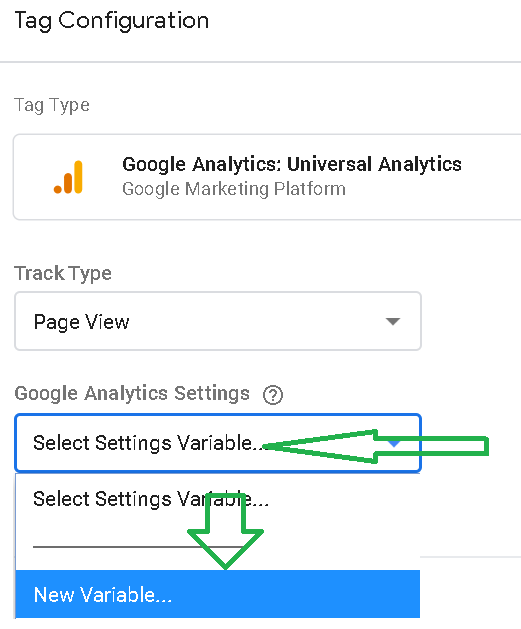Click the Google Marketing Platform subtitle
521x629 pixels.
coord(234,189)
